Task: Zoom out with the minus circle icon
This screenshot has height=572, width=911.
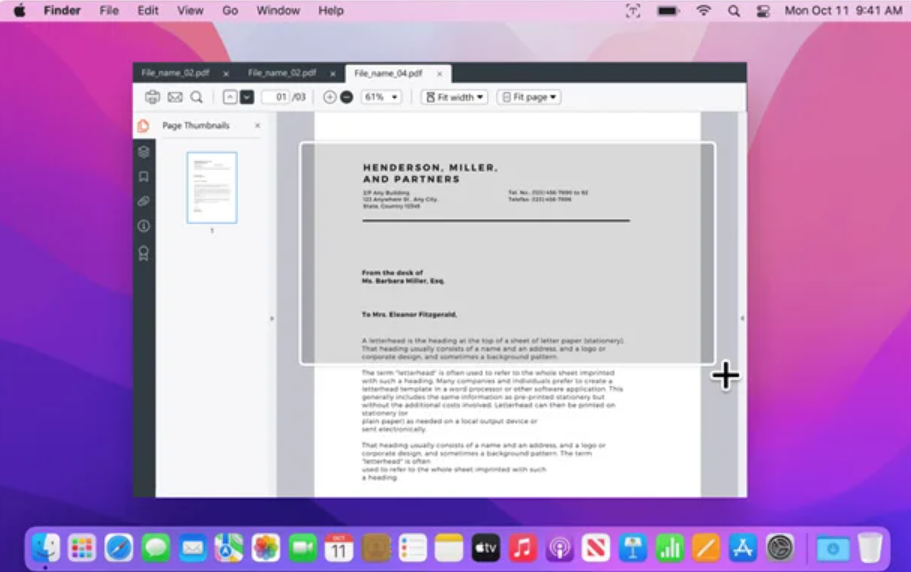Action: (346, 97)
